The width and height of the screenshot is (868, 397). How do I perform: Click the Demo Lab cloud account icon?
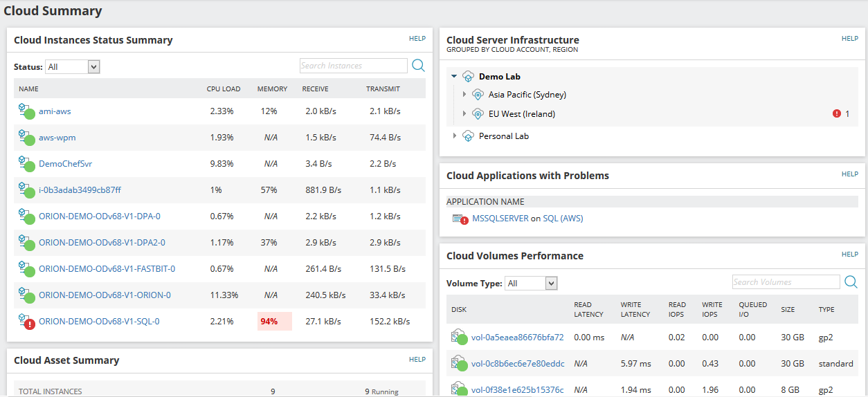468,77
